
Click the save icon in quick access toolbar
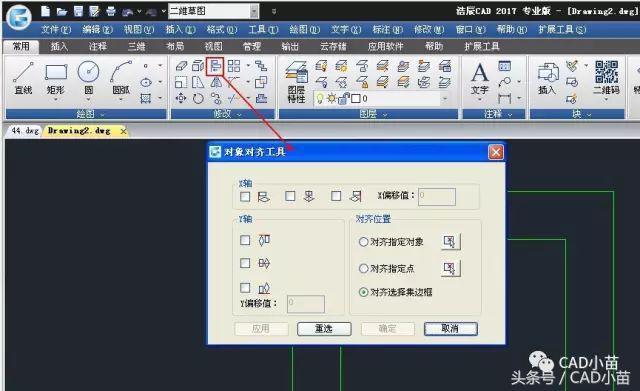pos(78,11)
